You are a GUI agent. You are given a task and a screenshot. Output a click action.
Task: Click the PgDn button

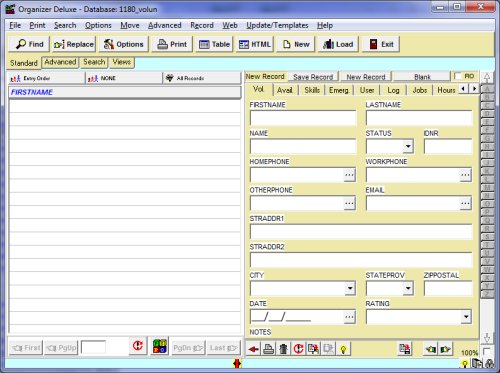pos(188,348)
